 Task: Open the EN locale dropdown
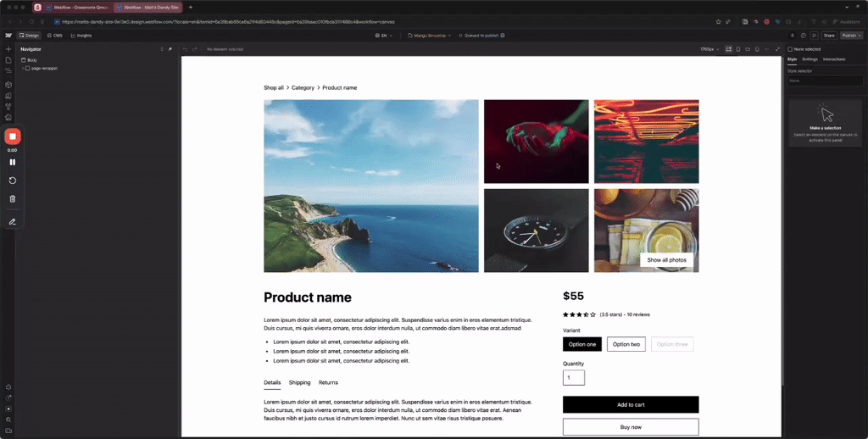pos(384,36)
